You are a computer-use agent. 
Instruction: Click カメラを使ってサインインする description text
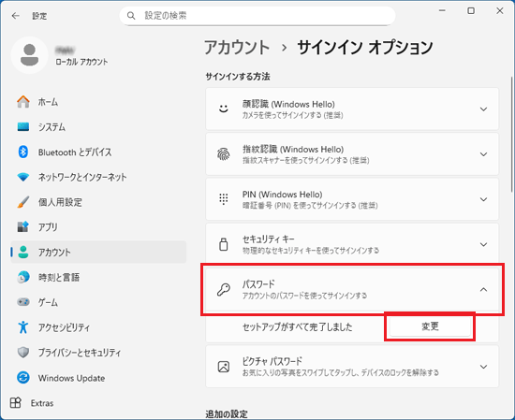click(x=293, y=115)
